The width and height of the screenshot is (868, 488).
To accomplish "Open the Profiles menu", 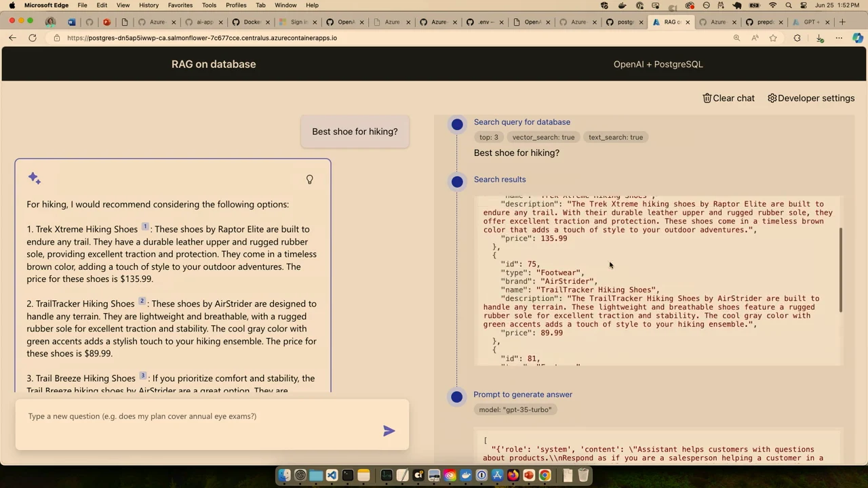I will point(236,5).
